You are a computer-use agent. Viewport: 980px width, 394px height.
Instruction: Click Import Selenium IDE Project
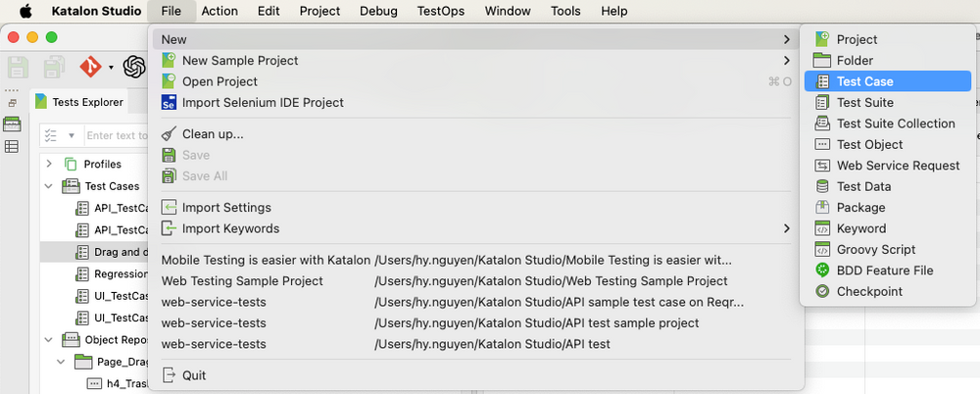(475, 103)
